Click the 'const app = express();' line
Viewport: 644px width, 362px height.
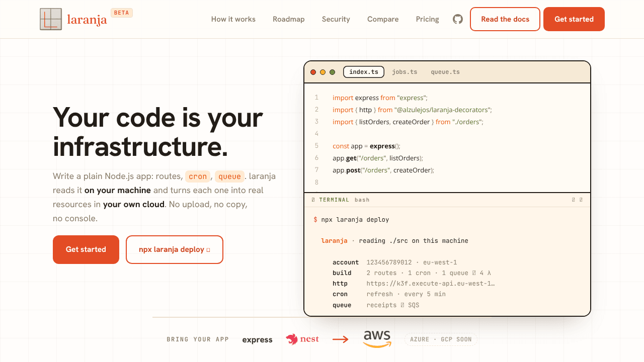coord(366,146)
